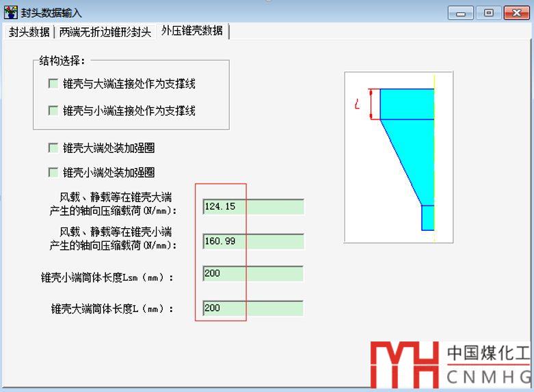Check 锥壳小端处装加强圈 option
Screen dimensions: 534x392
[53, 173]
